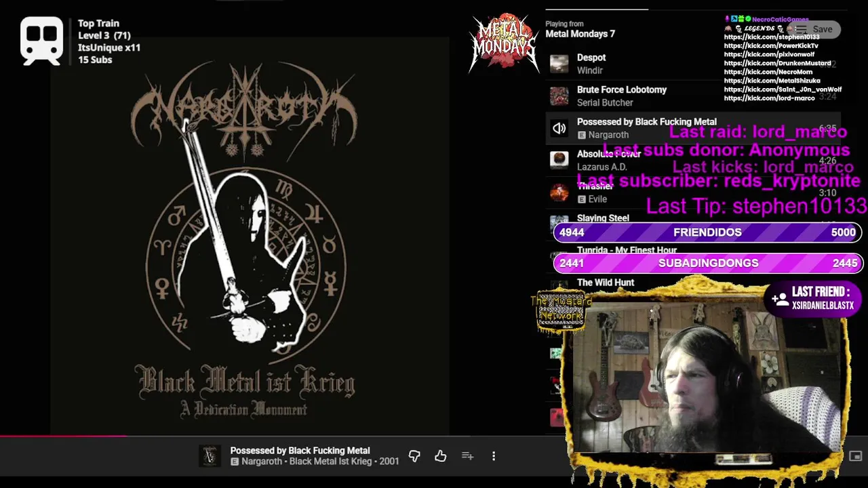Like the current song with thumbs up
Image resolution: width=868 pixels, height=488 pixels.
point(441,456)
